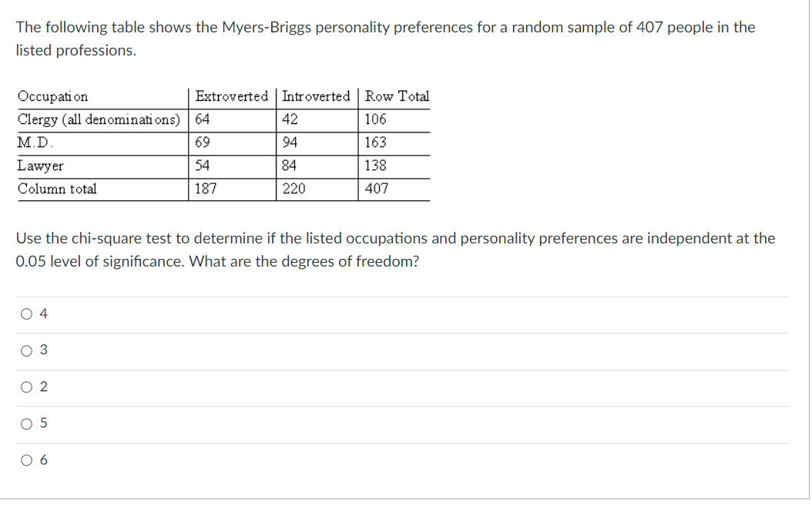This screenshot has width=812, height=520.
Task: Click the cell showing 407
Action: coord(377,189)
